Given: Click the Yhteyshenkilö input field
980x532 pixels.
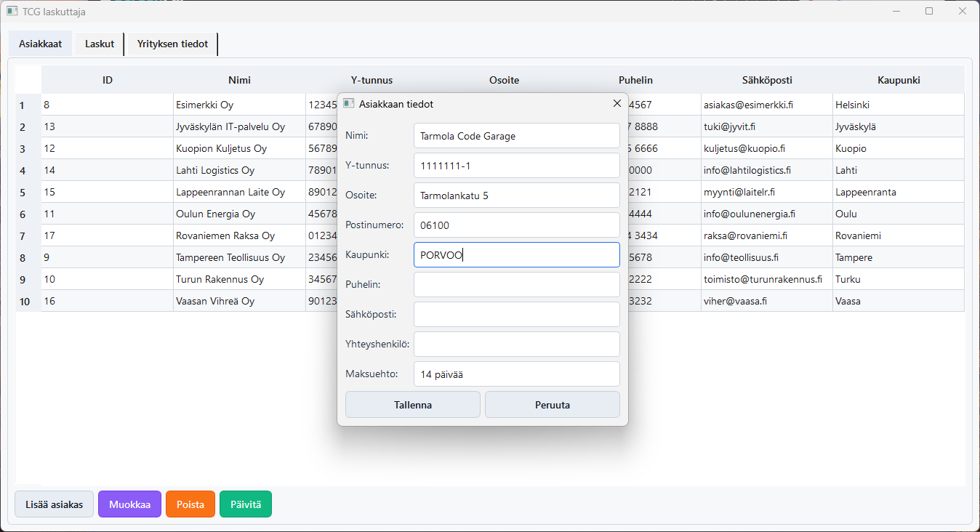Looking at the screenshot, I should (516, 344).
